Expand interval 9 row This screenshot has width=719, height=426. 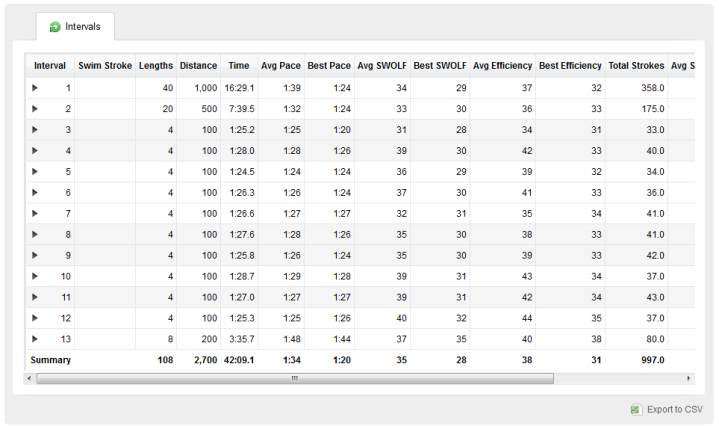(35, 255)
